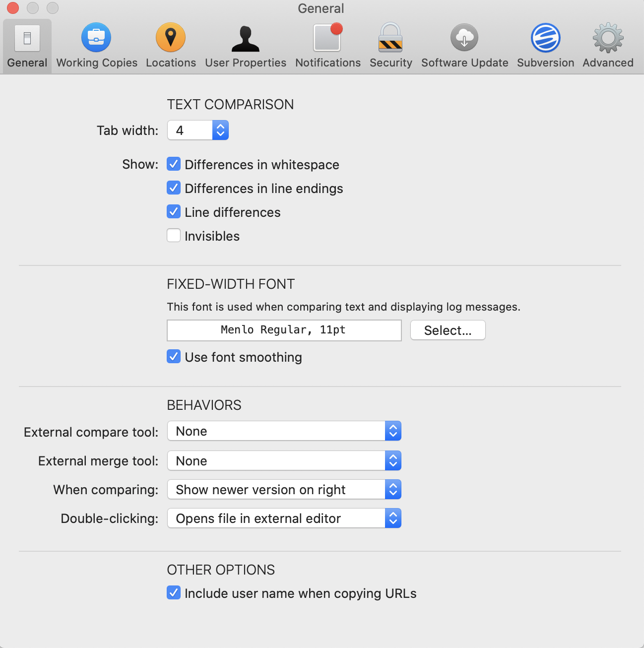Switch to the User Properties tab label

point(246,63)
